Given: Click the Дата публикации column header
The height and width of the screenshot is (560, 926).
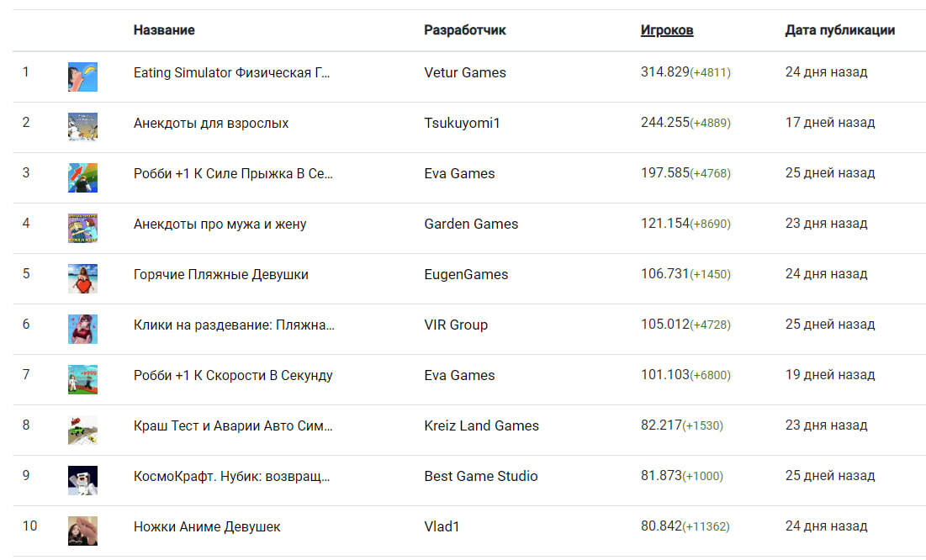Looking at the screenshot, I should tap(839, 30).
